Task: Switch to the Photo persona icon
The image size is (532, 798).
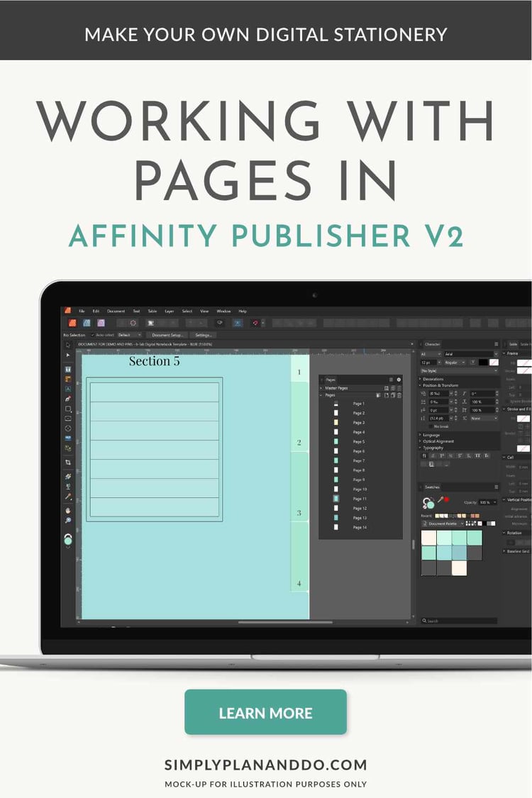Action: (x=101, y=323)
